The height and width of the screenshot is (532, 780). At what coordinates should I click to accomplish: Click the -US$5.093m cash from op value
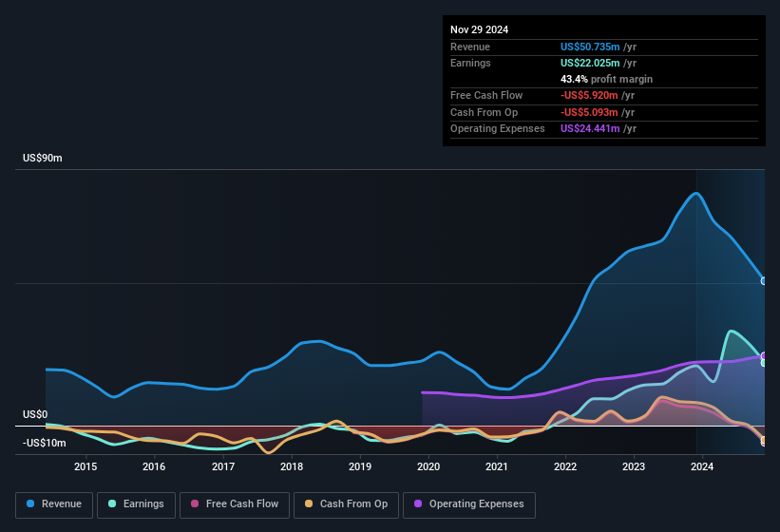(x=589, y=112)
